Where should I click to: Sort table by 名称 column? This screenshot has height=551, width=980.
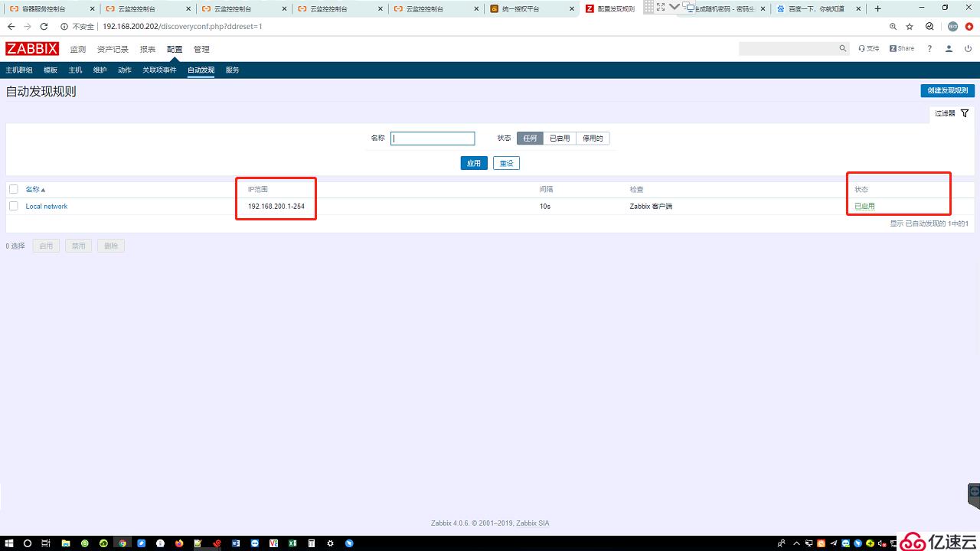(x=35, y=189)
